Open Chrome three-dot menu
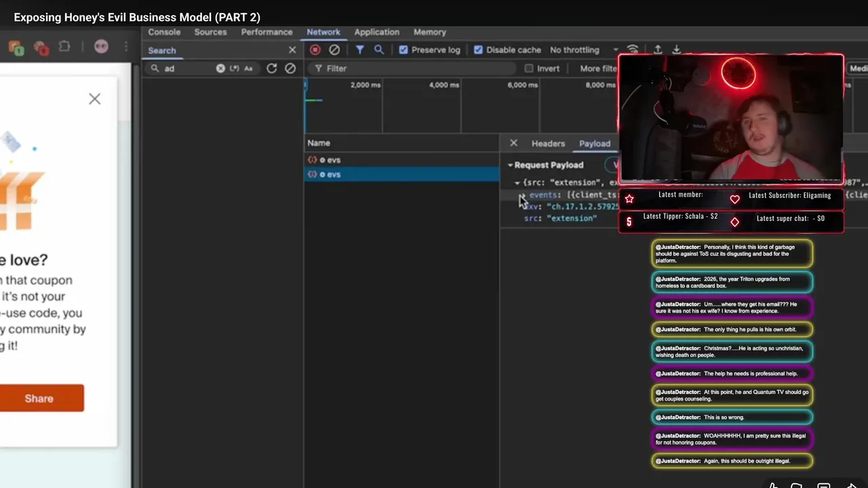The height and width of the screenshot is (488, 868). pyautogui.click(x=126, y=46)
